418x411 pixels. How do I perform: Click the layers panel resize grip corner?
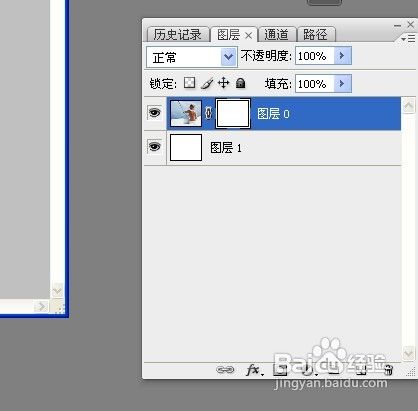click(411, 372)
